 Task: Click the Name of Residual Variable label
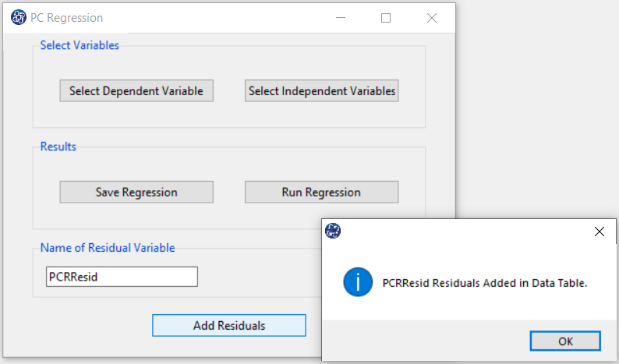click(108, 248)
